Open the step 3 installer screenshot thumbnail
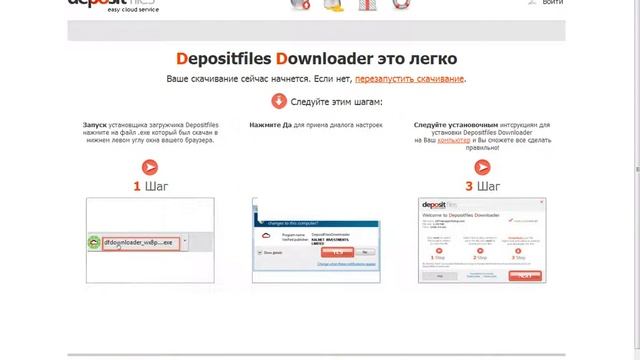This screenshot has width=640, height=360. [482, 240]
